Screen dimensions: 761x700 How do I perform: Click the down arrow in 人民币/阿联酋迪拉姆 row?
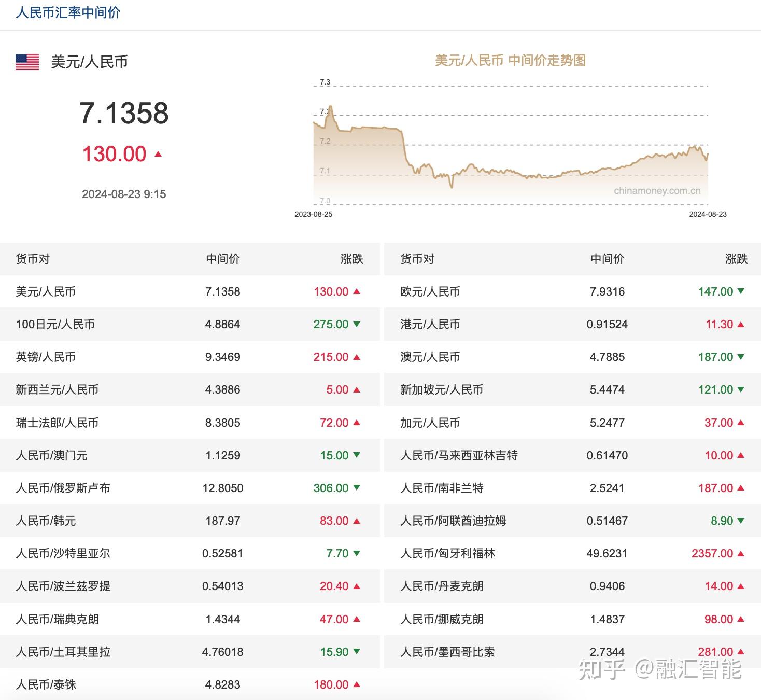click(x=741, y=521)
